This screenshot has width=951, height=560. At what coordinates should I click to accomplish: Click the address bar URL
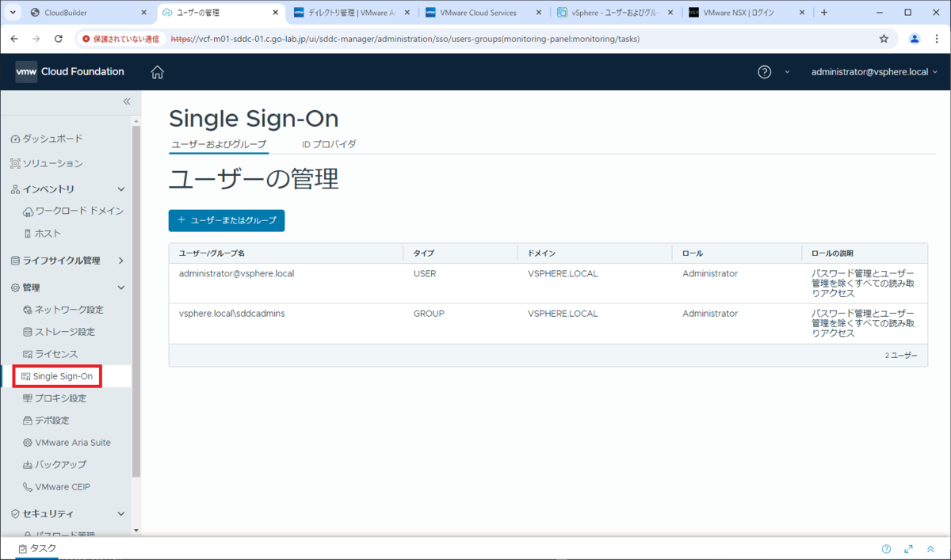[405, 38]
